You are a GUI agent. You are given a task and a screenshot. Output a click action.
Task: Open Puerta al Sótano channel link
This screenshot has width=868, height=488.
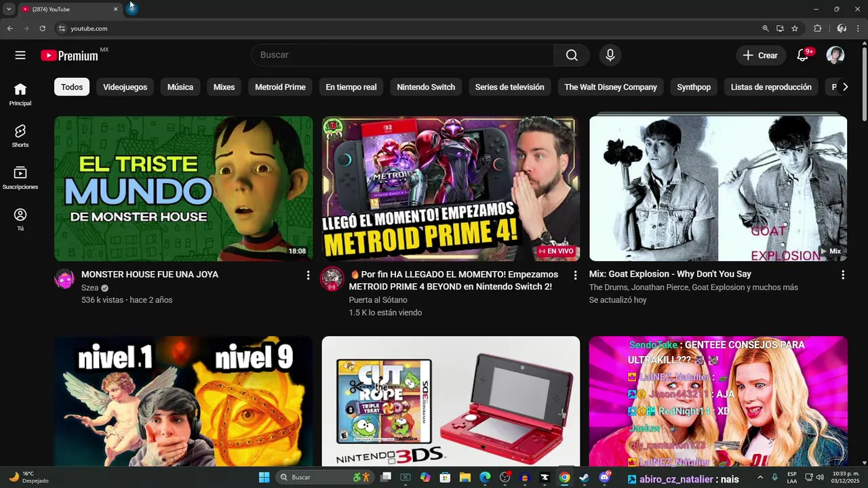[x=378, y=300]
